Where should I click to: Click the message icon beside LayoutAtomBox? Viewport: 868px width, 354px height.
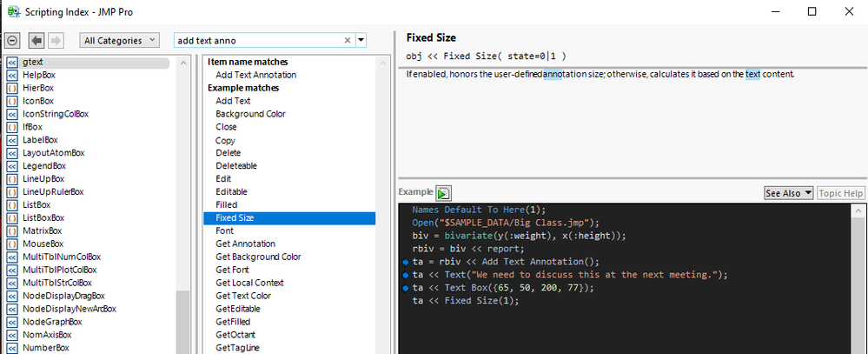pyautogui.click(x=11, y=153)
